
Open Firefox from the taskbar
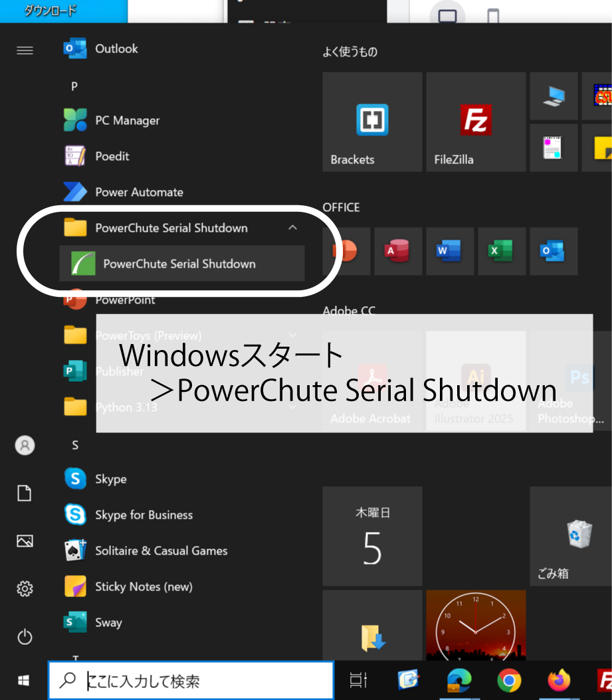[559, 680]
